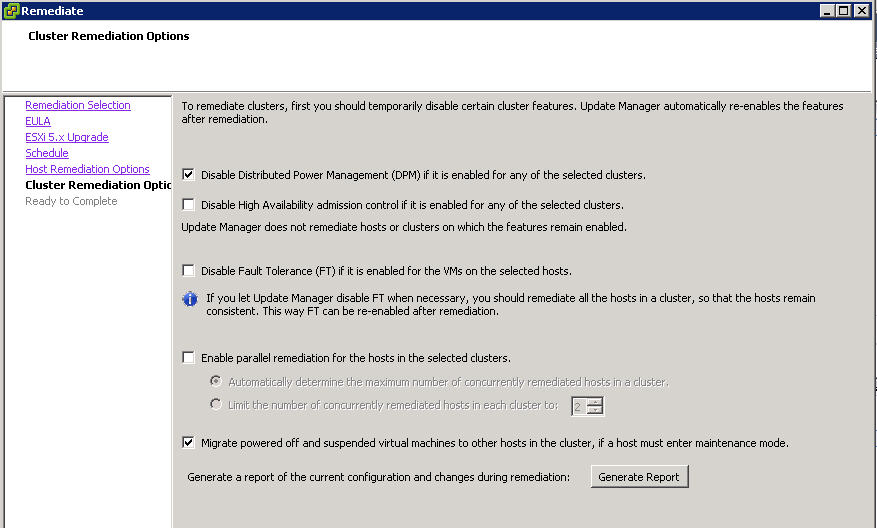Select Limit the number of hosts radio
877x528 pixels.
click(216, 405)
